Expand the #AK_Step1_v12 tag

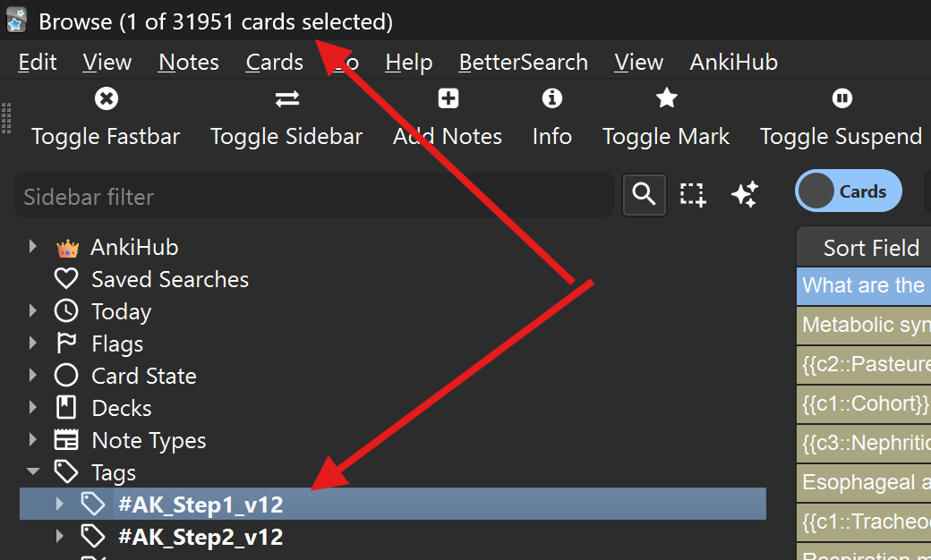click(60, 505)
